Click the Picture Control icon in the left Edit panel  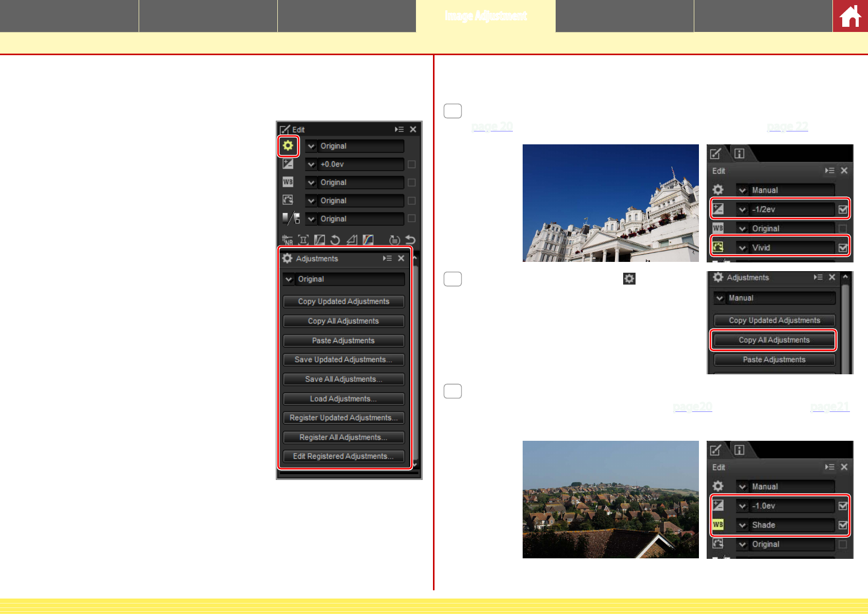click(288, 200)
